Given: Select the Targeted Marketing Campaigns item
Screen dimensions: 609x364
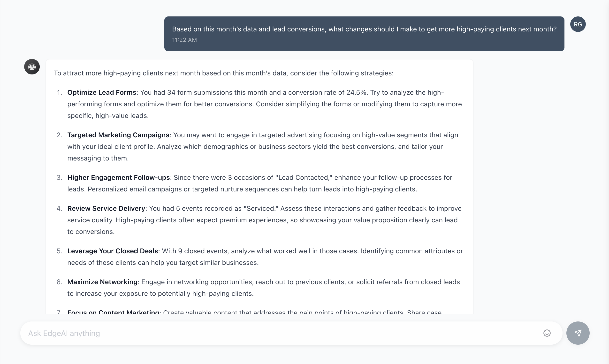Looking at the screenshot, I should coord(118,135).
